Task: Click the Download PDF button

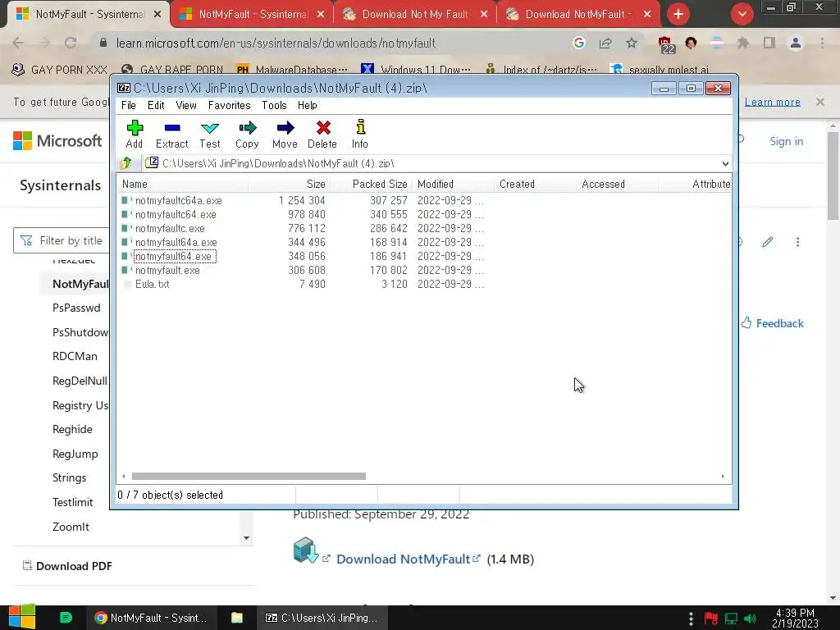Action: 67,566
